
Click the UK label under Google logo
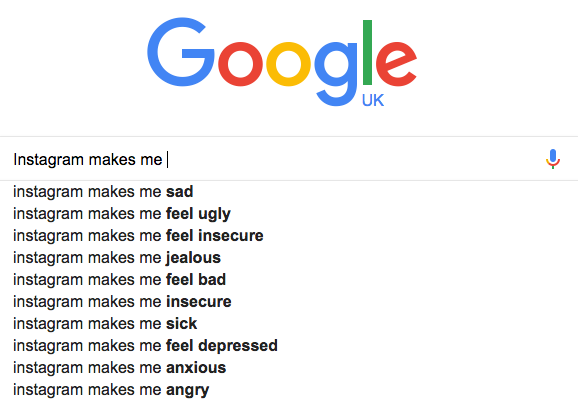coord(373,100)
